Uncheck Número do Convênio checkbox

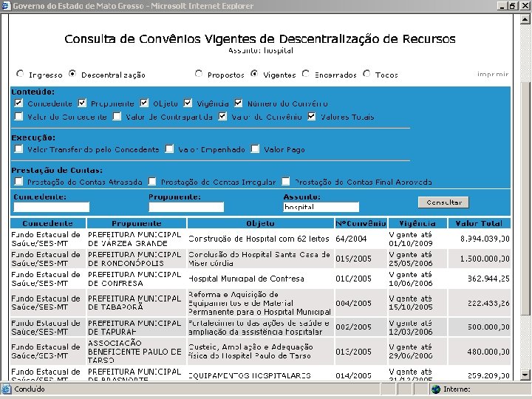click(x=239, y=103)
